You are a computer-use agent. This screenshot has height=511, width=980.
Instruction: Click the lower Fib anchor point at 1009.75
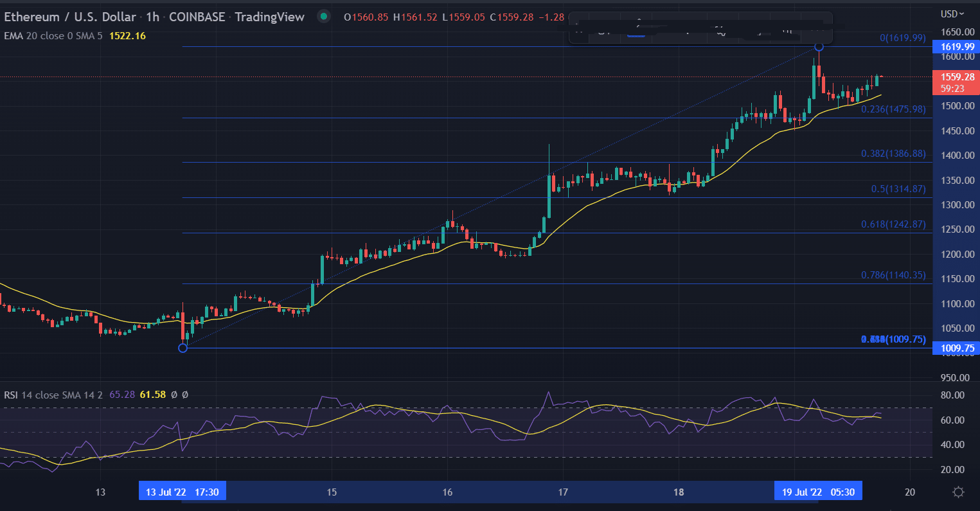point(183,348)
